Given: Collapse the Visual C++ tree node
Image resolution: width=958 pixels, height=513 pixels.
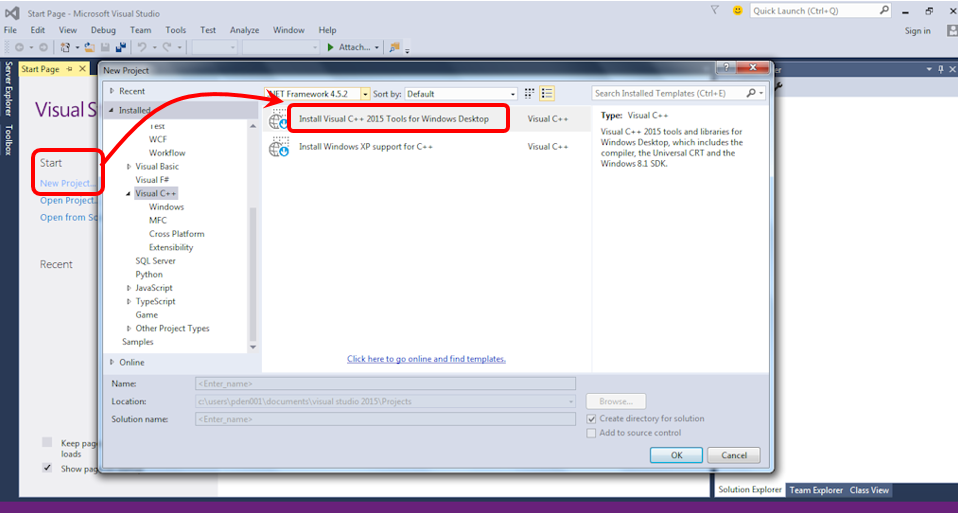Looking at the screenshot, I should click(x=129, y=194).
